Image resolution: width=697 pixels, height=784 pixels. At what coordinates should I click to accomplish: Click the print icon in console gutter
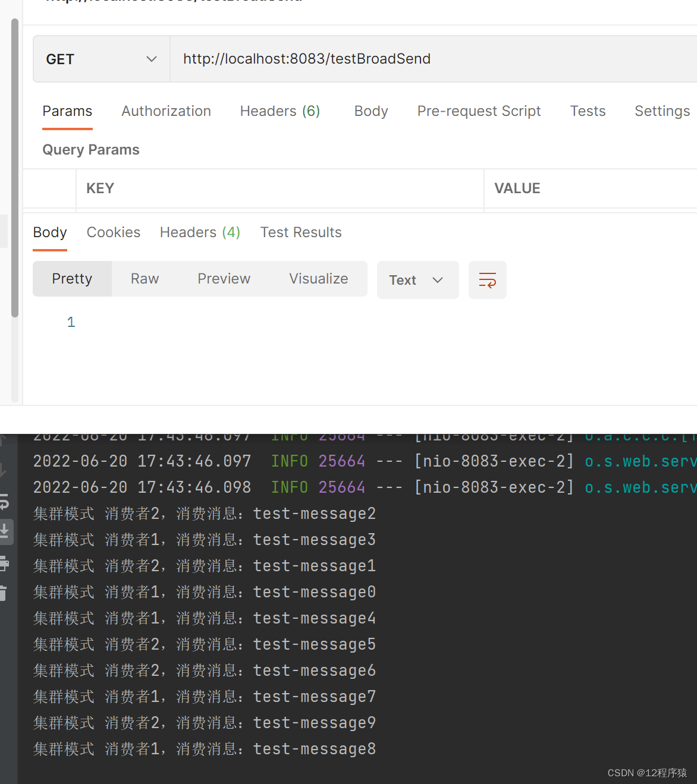pos(4,563)
